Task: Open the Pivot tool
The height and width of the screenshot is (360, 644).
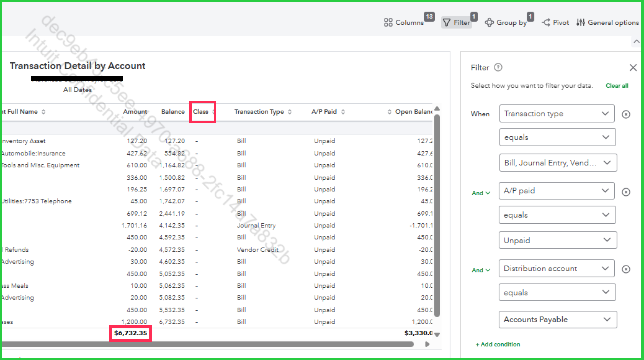Action: (x=555, y=22)
